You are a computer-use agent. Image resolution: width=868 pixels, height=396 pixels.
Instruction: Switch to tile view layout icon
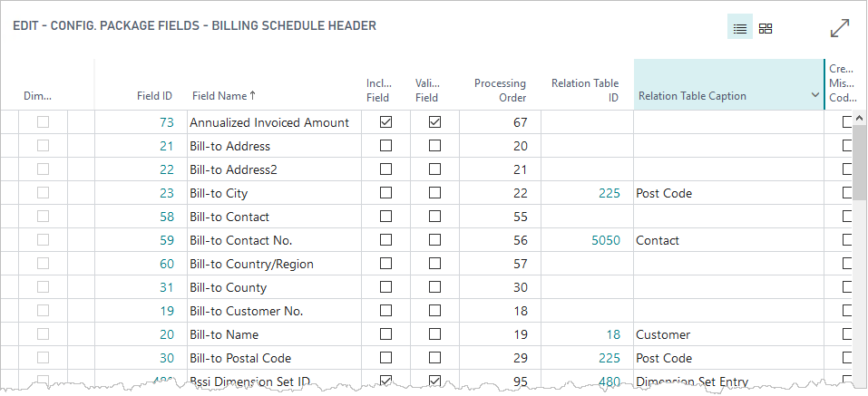(x=766, y=28)
